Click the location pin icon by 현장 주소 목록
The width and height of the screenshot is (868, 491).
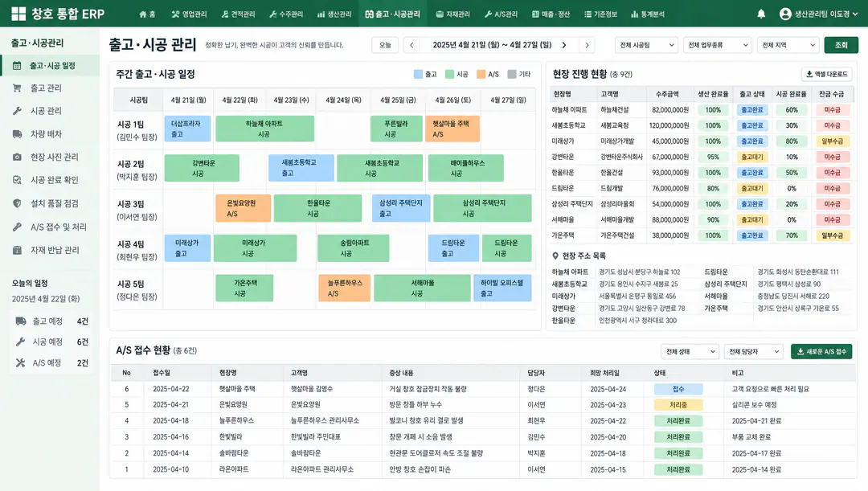click(x=555, y=256)
